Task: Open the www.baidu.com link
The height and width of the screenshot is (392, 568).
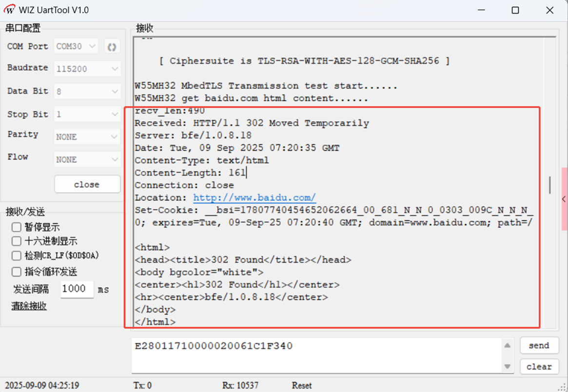Action: click(255, 198)
